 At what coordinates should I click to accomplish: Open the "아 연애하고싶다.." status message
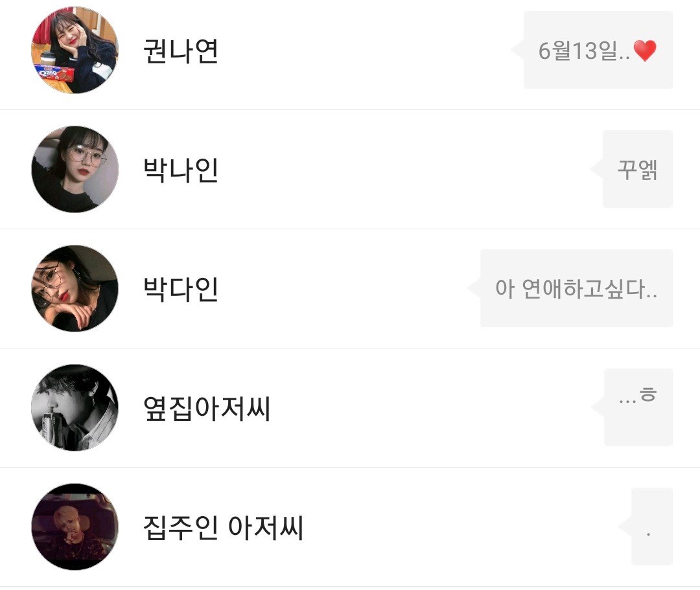coord(576,288)
